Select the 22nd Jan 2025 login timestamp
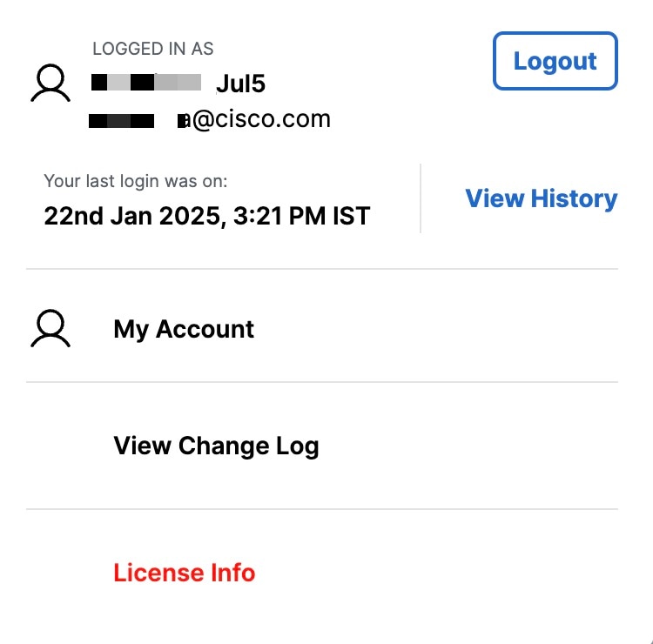Screen dimensions: 653x644 point(207,216)
